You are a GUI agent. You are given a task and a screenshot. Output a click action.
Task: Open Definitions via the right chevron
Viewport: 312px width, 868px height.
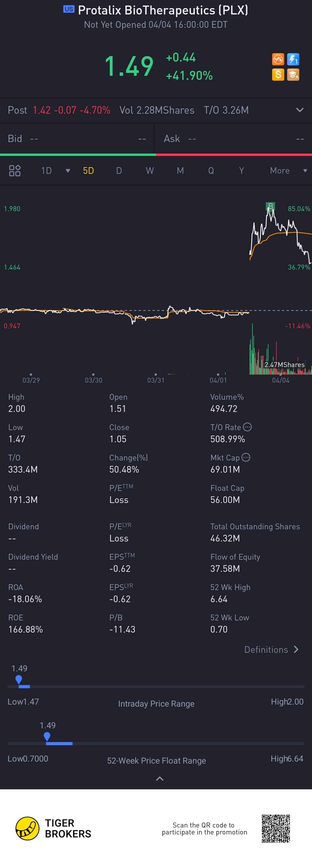[296, 649]
